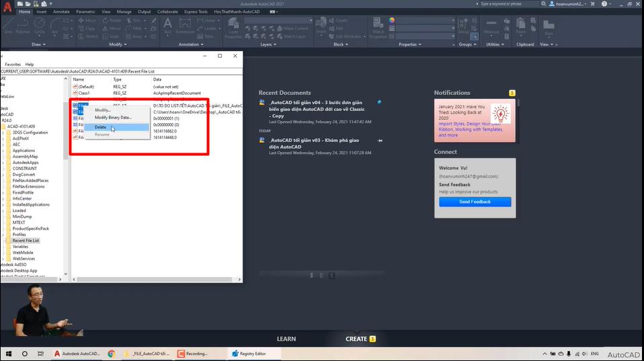Click the Send Feedback button
This screenshot has width=644, height=361.
pos(475,202)
